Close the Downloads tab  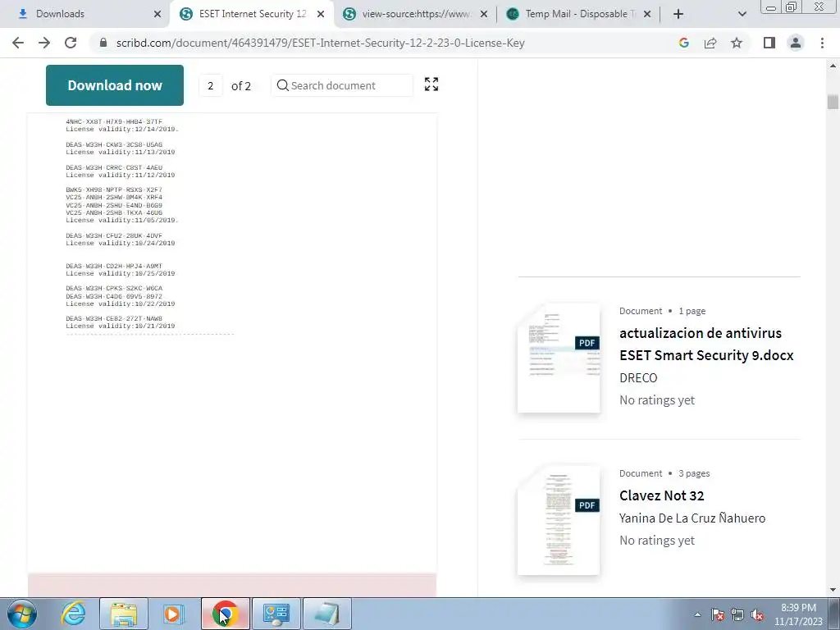click(157, 14)
